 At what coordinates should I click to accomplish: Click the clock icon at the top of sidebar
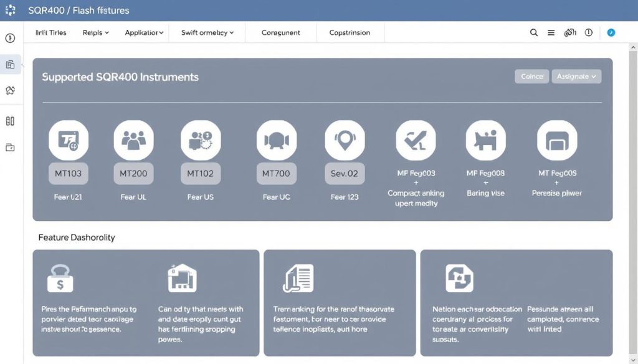click(10, 37)
